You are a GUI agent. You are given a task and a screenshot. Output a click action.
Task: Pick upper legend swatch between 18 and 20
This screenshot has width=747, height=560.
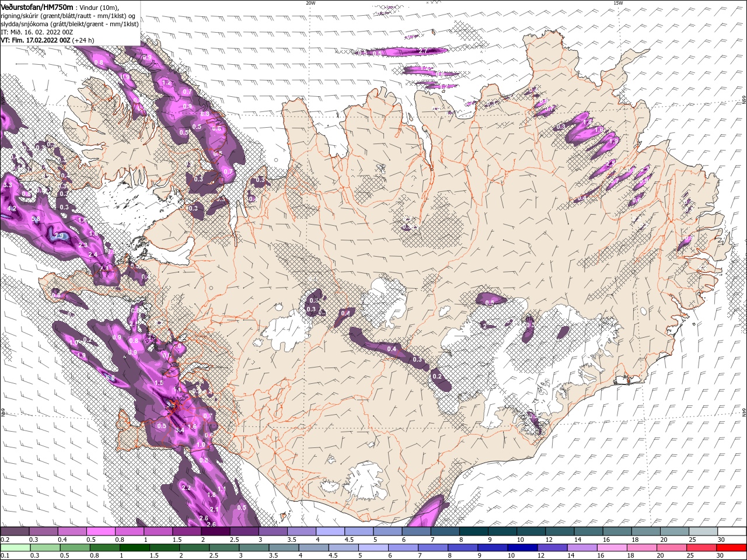645,531
